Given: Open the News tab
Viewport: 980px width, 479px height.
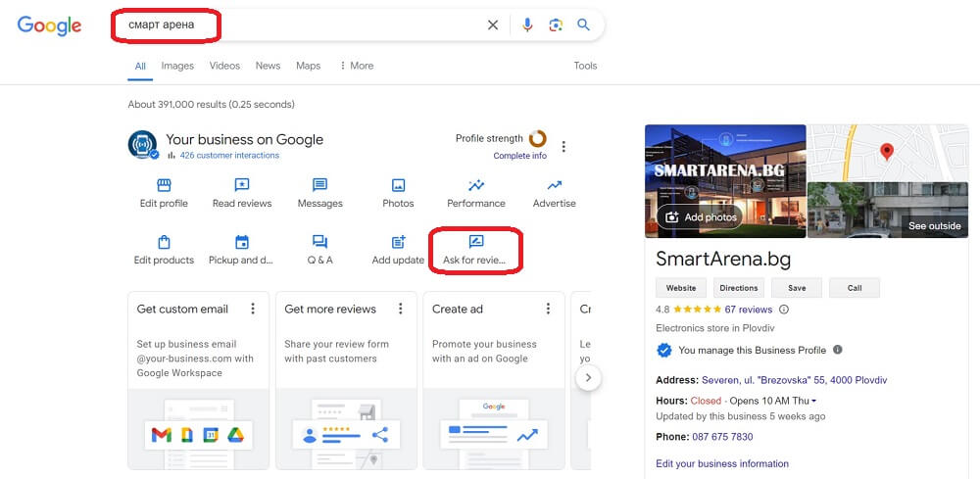Looking at the screenshot, I should coord(268,66).
